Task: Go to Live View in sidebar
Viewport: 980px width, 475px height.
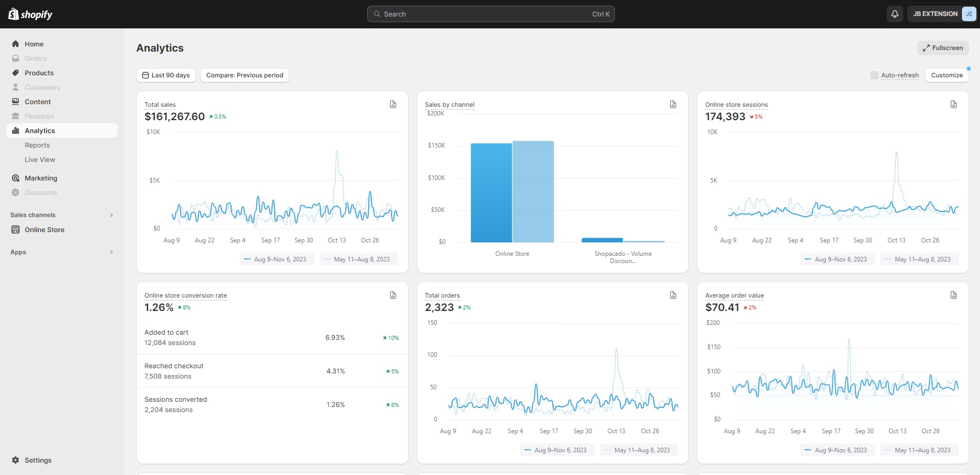Action: [40, 160]
